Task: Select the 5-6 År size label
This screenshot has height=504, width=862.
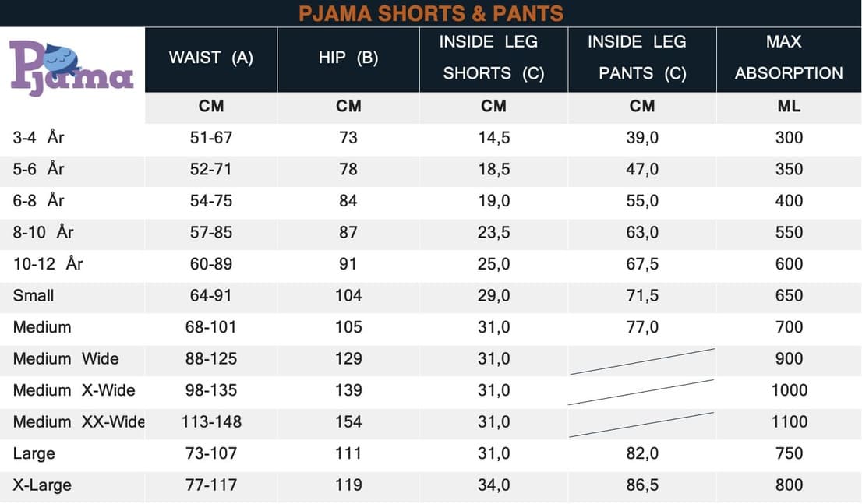Action: pyautogui.click(x=39, y=169)
